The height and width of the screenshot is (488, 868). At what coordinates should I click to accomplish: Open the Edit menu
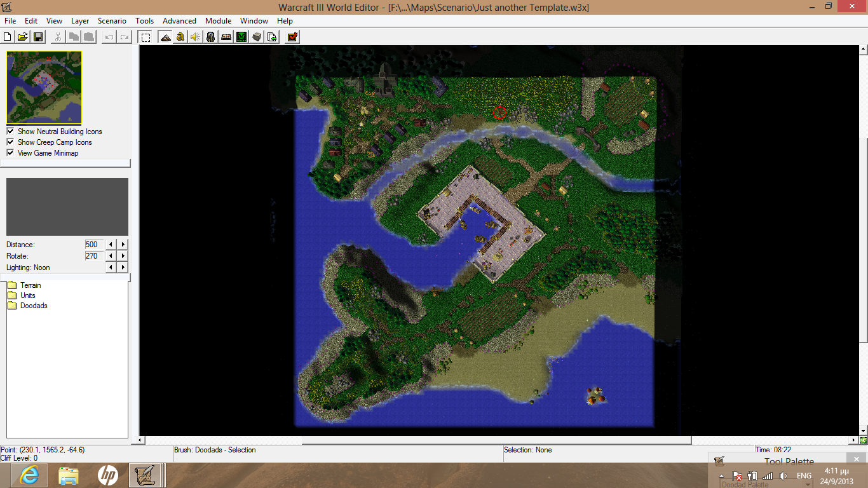pyautogui.click(x=31, y=21)
